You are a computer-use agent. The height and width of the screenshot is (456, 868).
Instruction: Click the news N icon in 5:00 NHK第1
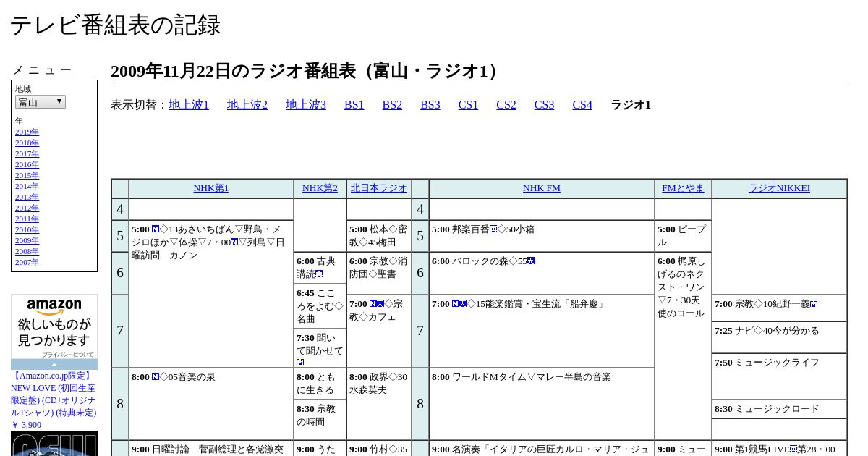[x=156, y=229]
